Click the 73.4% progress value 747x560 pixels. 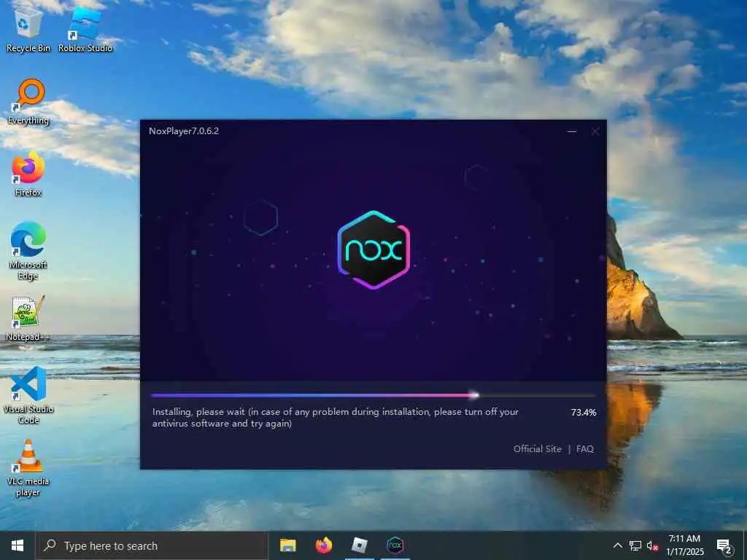584,413
